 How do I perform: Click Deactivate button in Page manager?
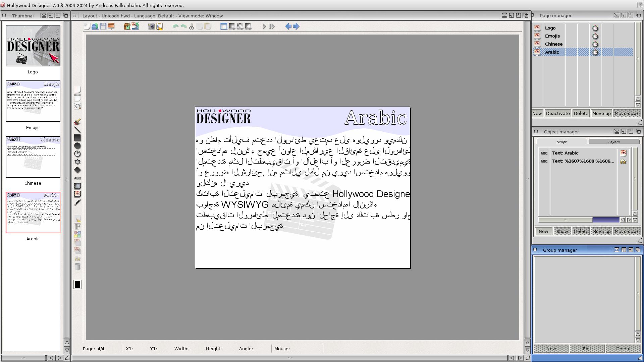[558, 113]
